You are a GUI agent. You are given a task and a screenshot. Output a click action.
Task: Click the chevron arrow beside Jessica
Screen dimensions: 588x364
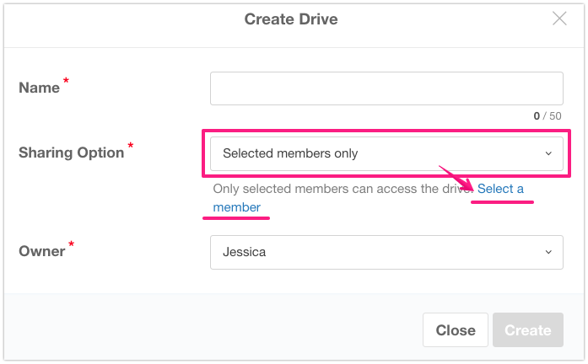(548, 252)
